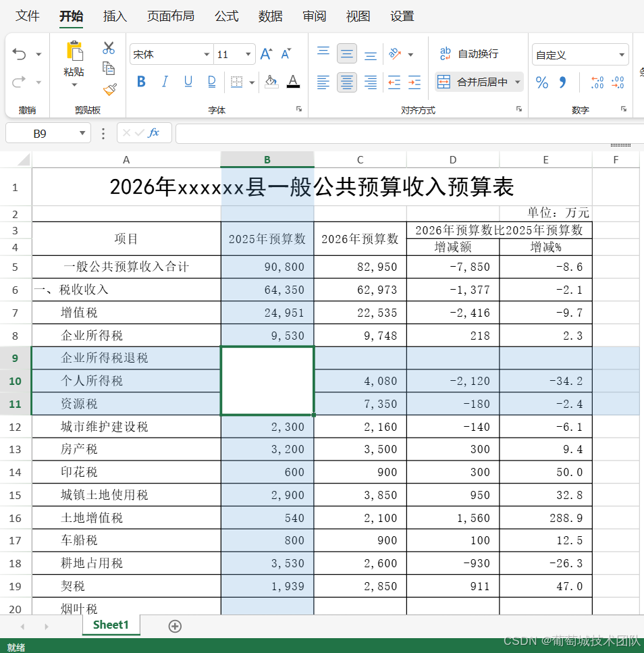Click the Cut scissors icon
The image size is (644, 653).
[x=109, y=48]
